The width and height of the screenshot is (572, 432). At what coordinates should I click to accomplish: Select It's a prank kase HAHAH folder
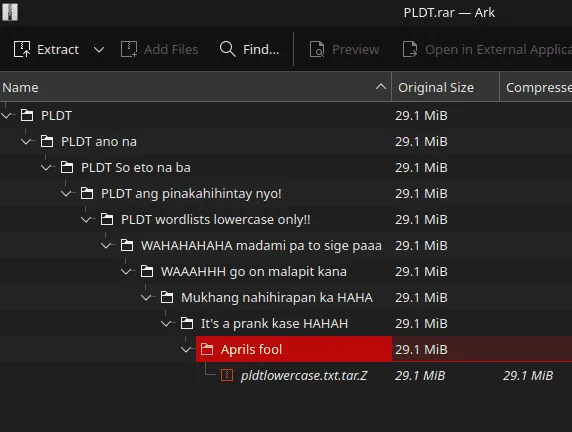[274, 324]
